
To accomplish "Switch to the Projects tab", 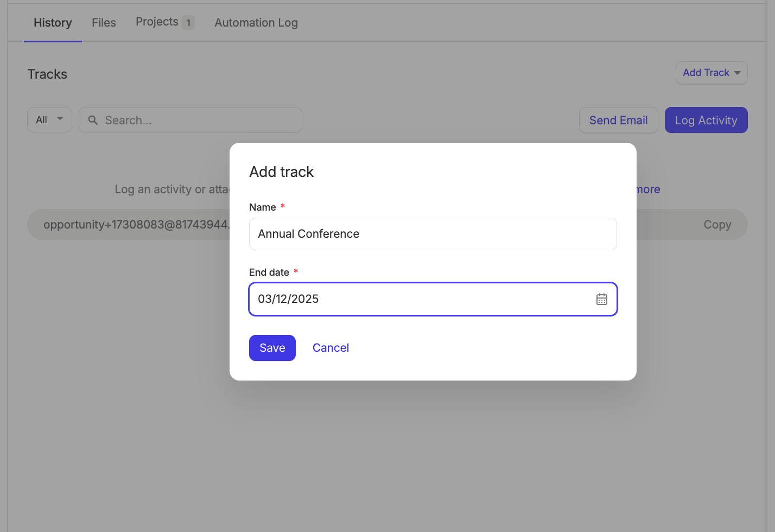I will click(x=157, y=22).
